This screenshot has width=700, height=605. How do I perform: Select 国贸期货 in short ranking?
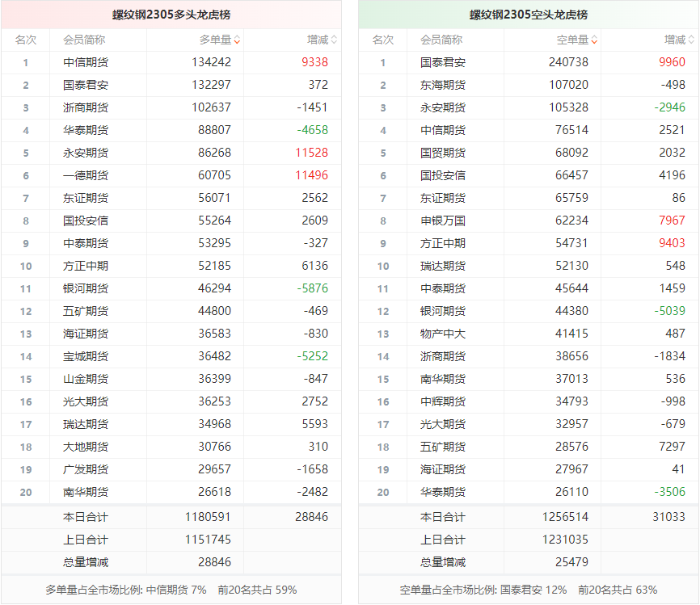tap(443, 153)
